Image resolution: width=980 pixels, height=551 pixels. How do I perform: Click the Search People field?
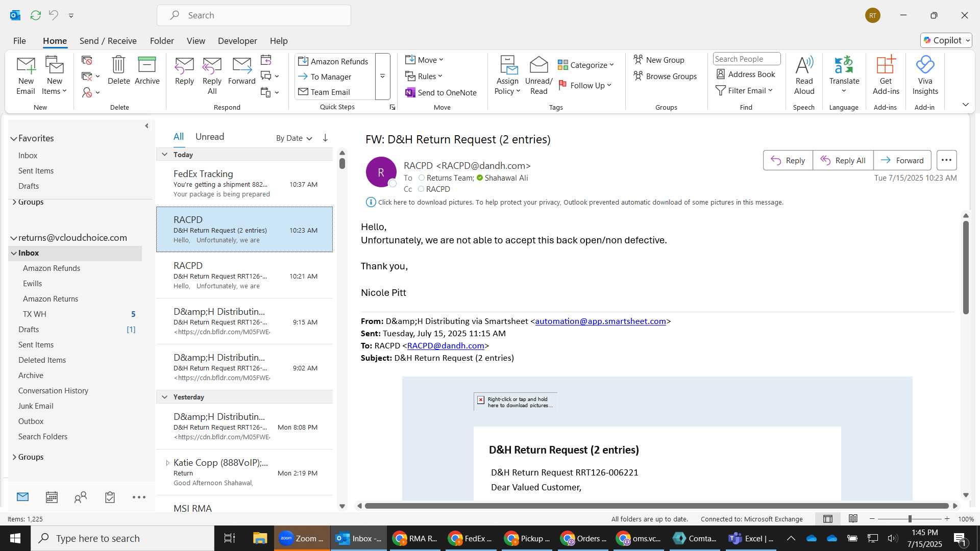pos(746,59)
